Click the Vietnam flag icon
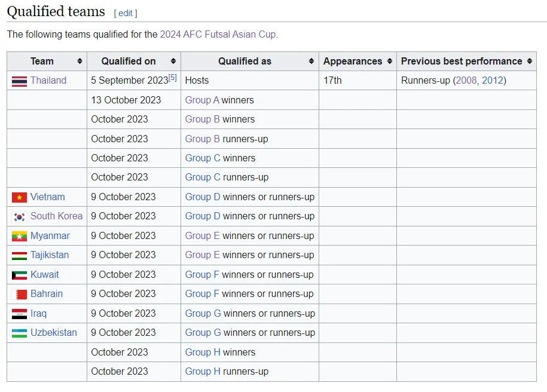This screenshot has width=547, height=392. (19, 197)
